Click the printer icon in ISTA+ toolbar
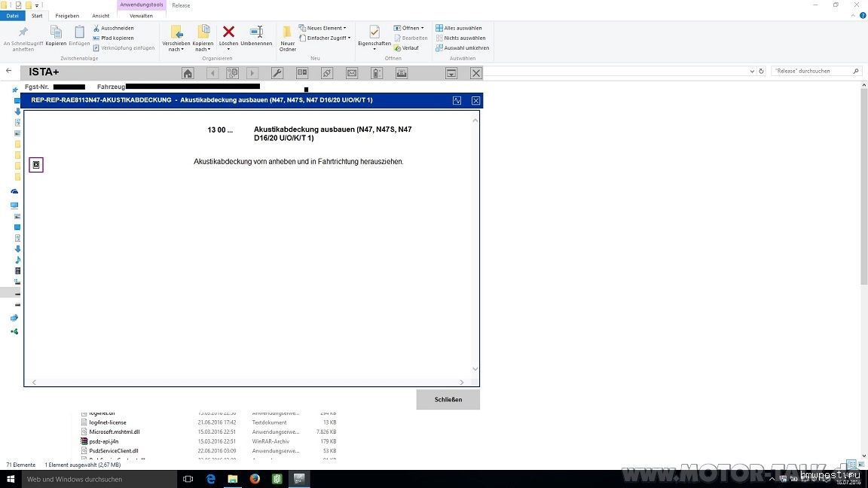 [402, 73]
